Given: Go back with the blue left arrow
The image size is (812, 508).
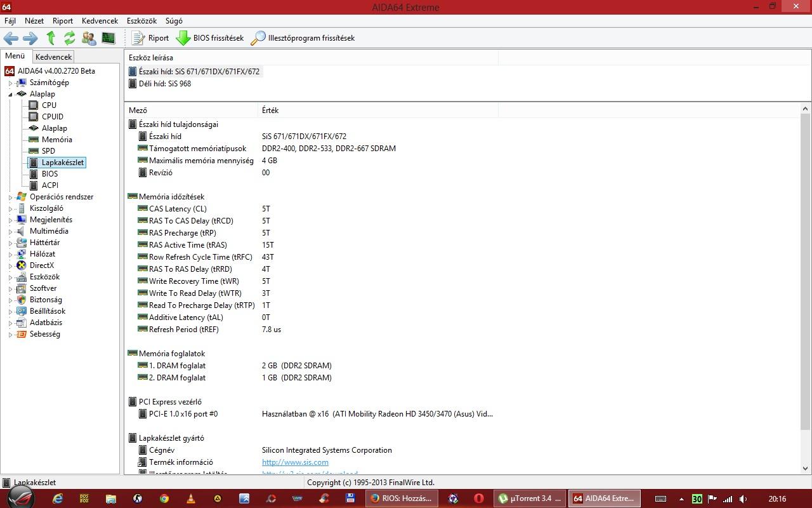Looking at the screenshot, I should pos(11,38).
